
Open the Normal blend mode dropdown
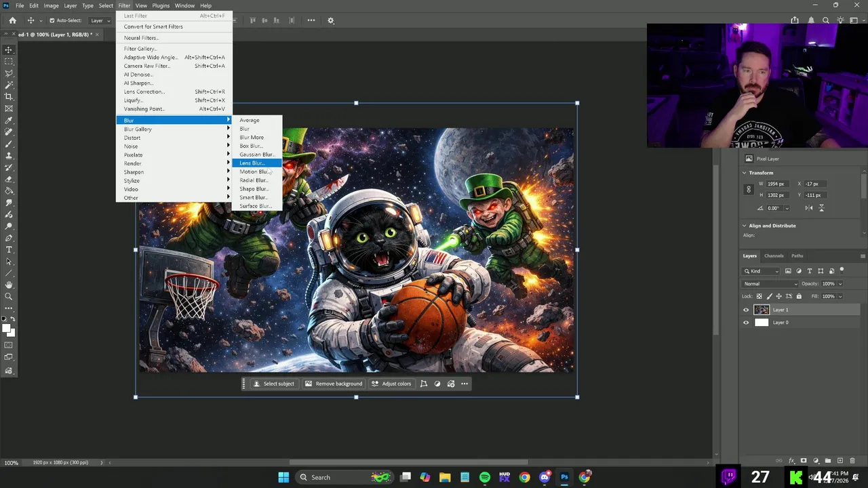point(770,284)
